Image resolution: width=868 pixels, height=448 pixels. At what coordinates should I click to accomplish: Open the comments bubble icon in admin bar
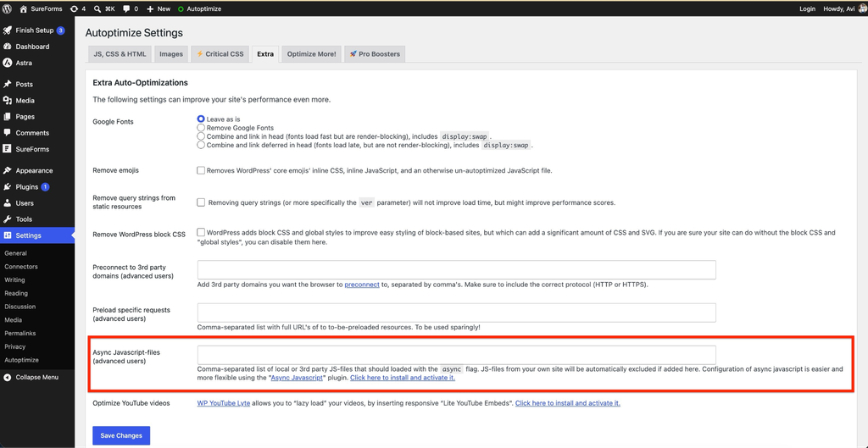point(126,8)
